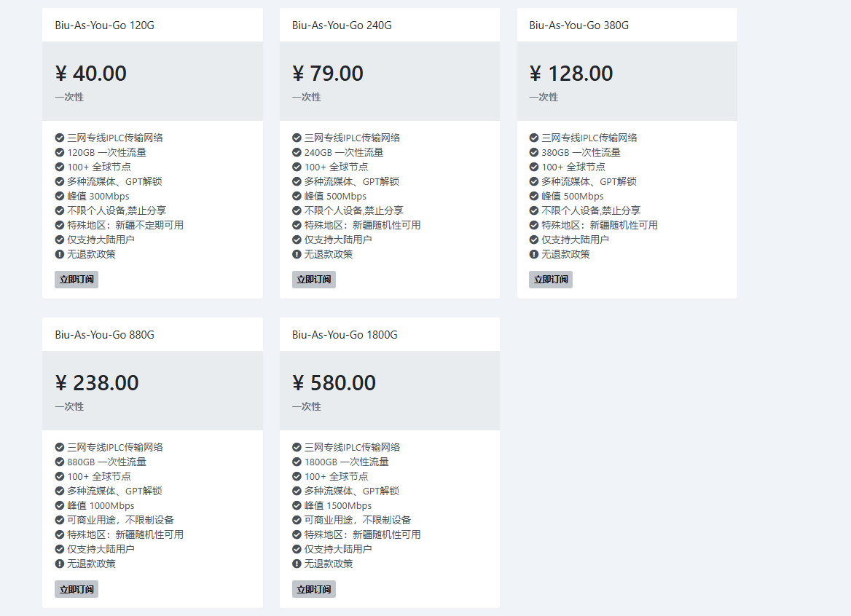Image resolution: width=851 pixels, height=616 pixels.
Task: Click the subscribe button under the 1800G plan
Action: pos(313,589)
